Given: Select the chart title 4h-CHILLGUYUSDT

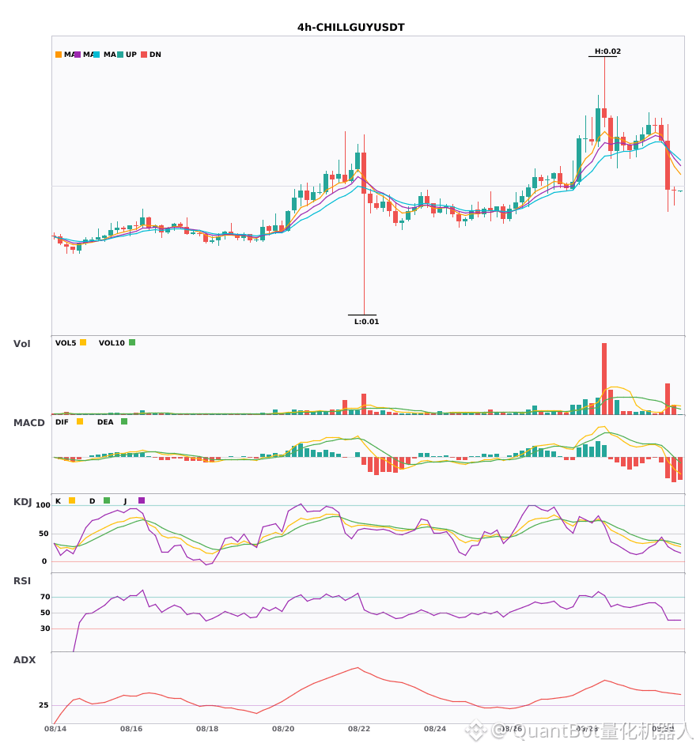Looking at the screenshot, I should [350, 28].
